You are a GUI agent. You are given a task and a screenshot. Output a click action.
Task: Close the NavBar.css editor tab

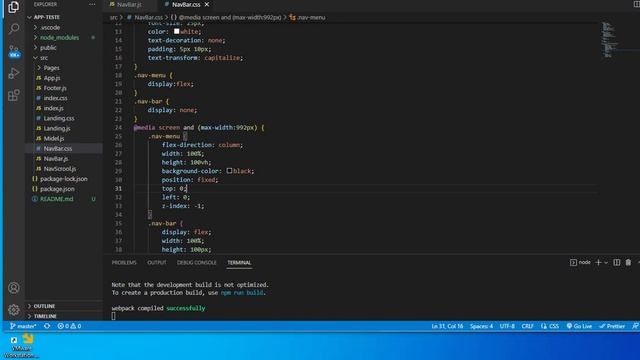pos(207,4)
